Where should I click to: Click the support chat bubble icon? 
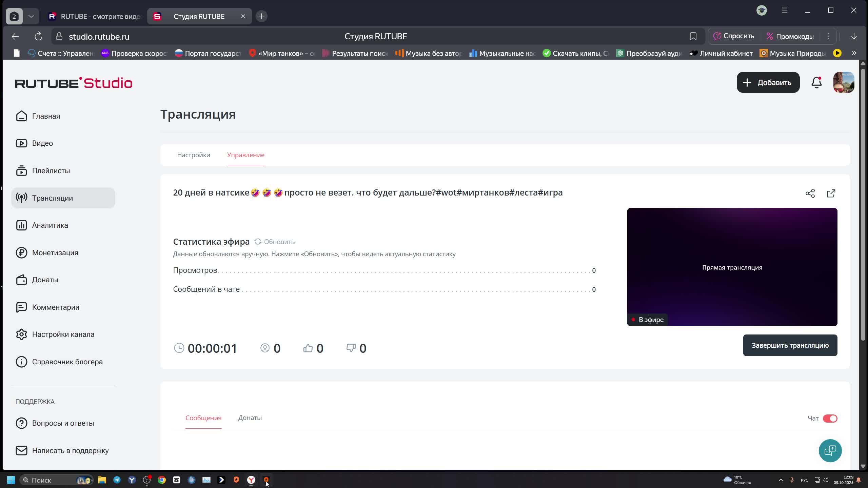[x=830, y=450]
